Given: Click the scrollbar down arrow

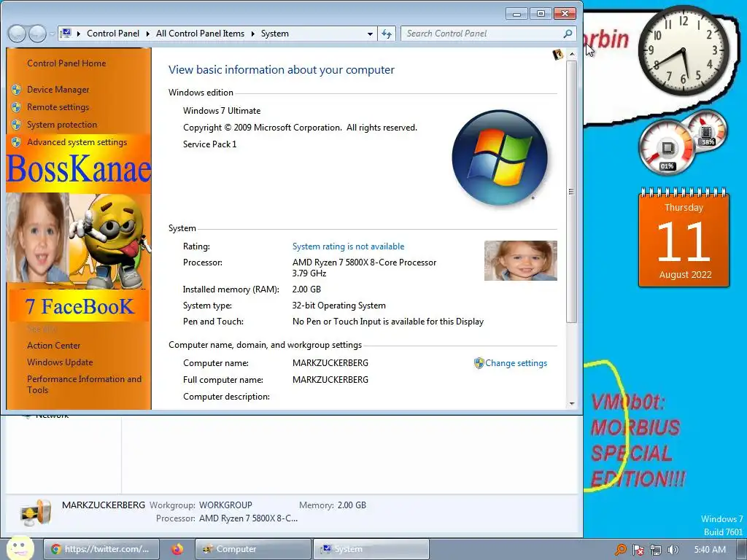Looking at the screenshot, I should pyautogui.click(x=572, y=404).
